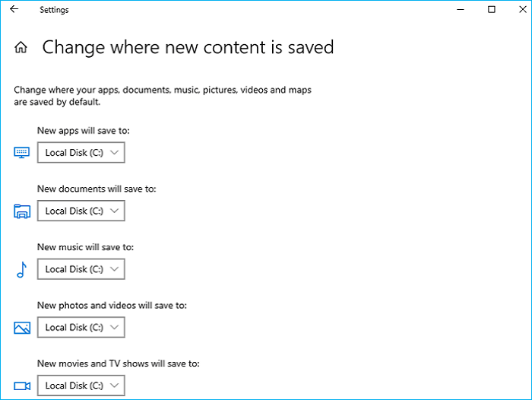Click the Settings title in the title bar

click(x=54, y=10)
